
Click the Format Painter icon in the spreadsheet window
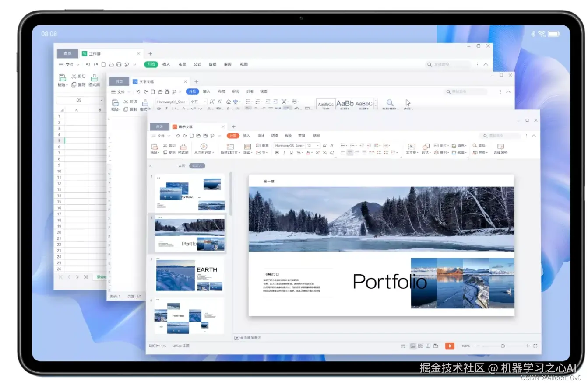coord(94,77)
